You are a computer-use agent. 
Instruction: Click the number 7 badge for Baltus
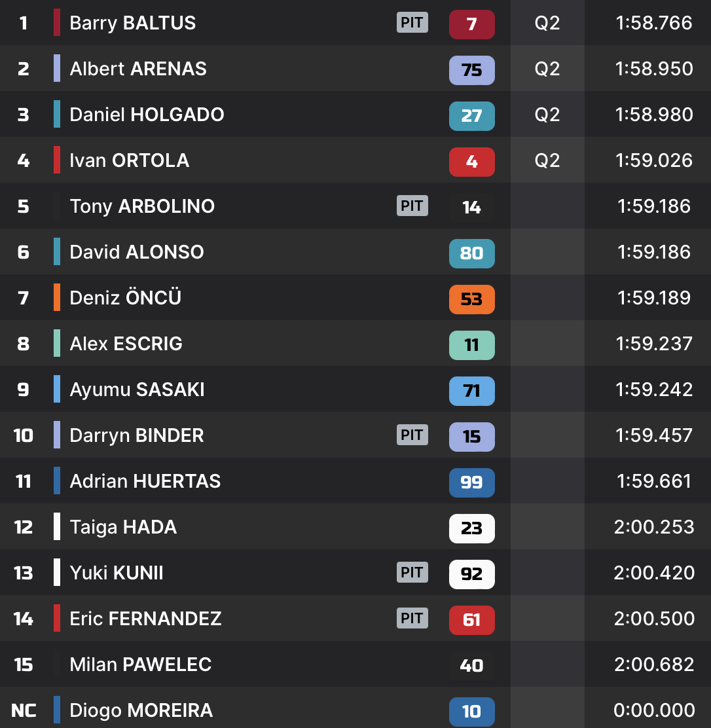click(471, 24)
